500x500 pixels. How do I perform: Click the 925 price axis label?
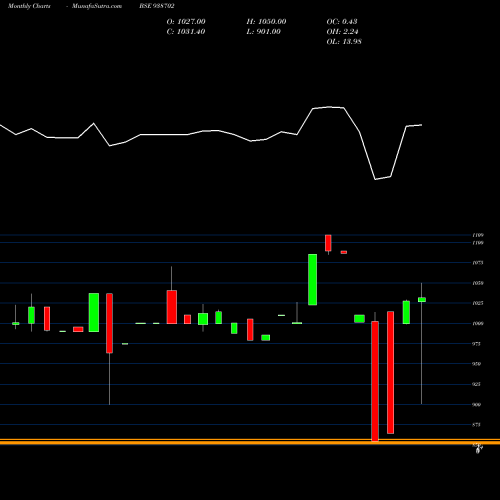click(477, 384)
